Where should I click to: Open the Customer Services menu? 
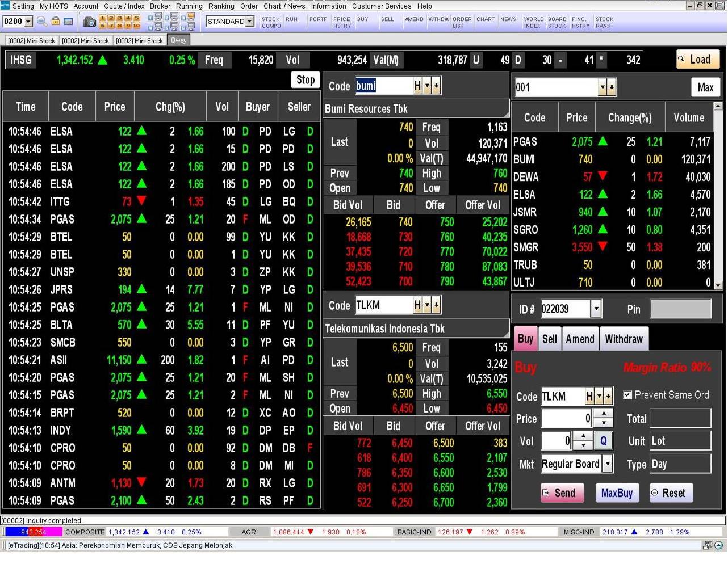pyautogui.click(x=382, y=6)
